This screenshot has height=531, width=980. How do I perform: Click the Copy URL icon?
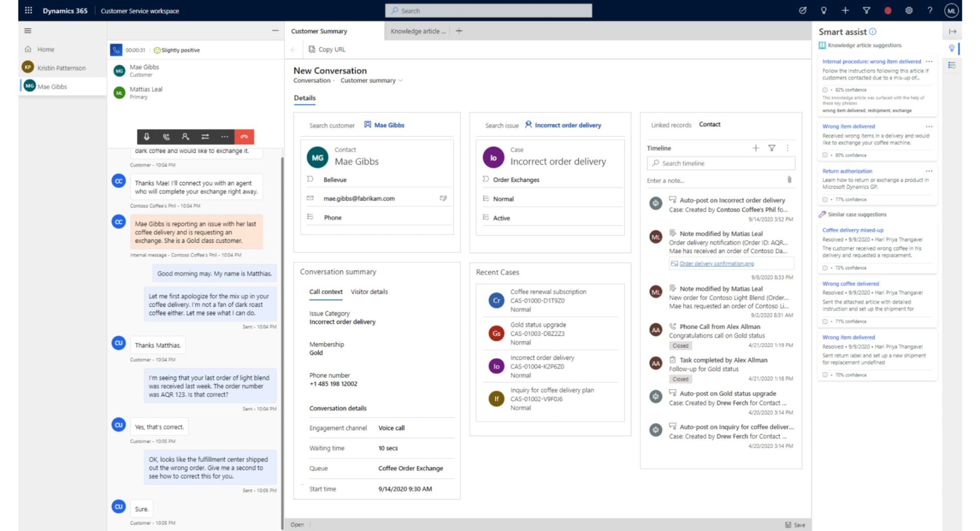coord(312,50)
